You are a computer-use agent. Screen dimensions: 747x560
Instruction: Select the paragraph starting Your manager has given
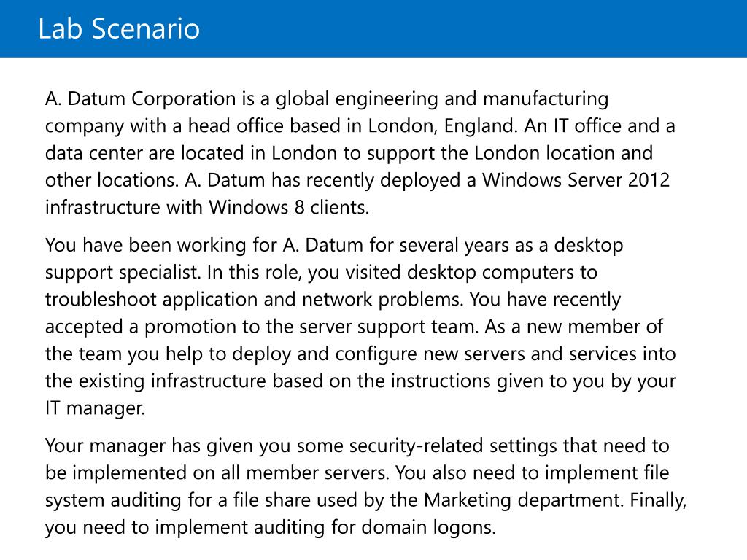click(x=366, y=486)
